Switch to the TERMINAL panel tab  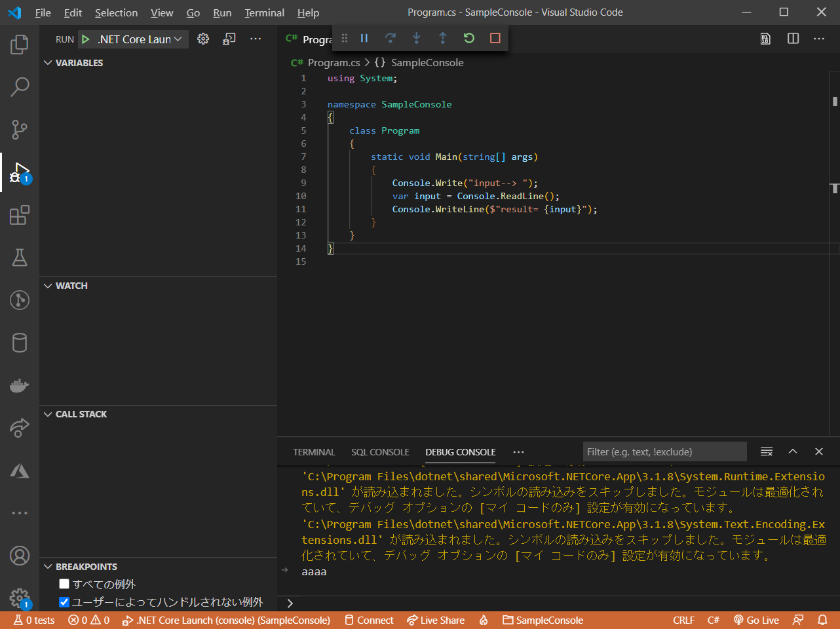point(314,452)
